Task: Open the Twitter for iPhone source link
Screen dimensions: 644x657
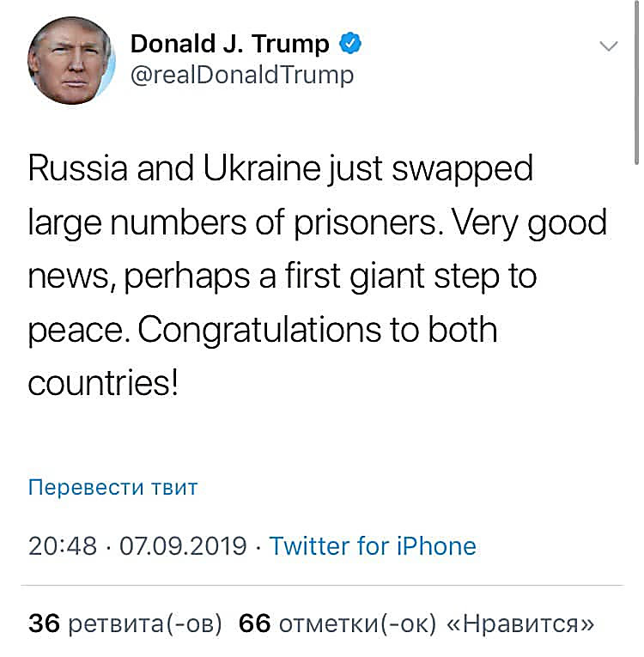Action: coord(373,546)
